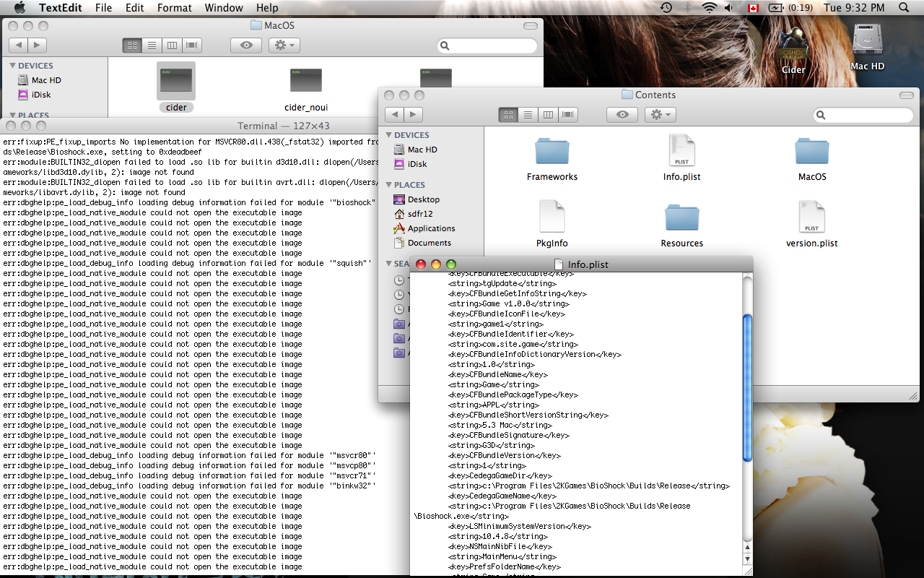924x578 pixels.
Task: Open the Window menu in menu bar
Action: [x=224, y=8]
